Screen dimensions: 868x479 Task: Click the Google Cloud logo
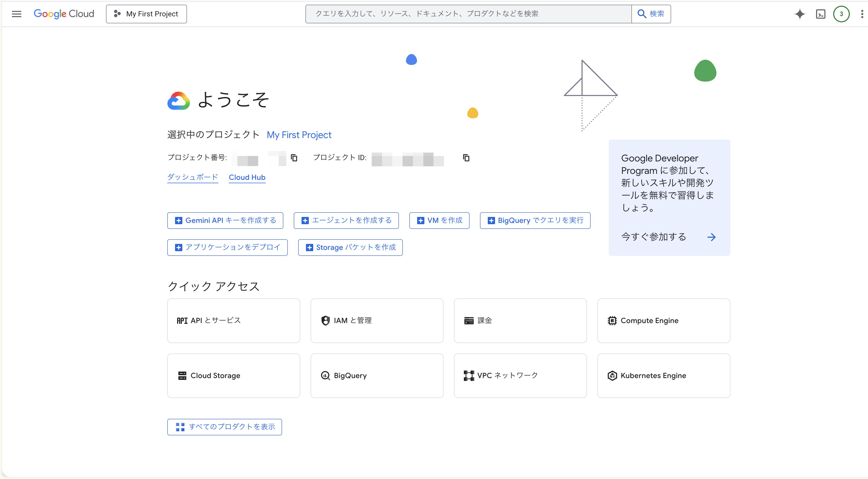(64, 14)
